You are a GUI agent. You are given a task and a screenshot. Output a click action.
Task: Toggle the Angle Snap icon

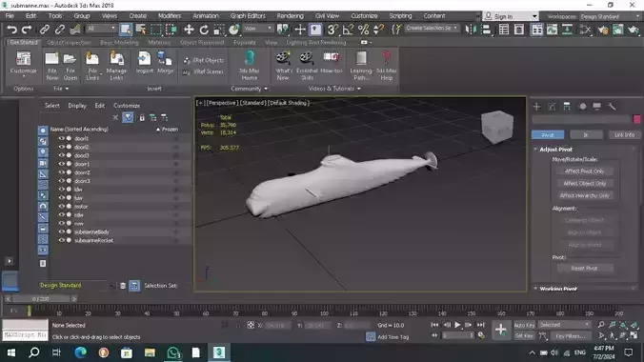[x=348, y=30]
